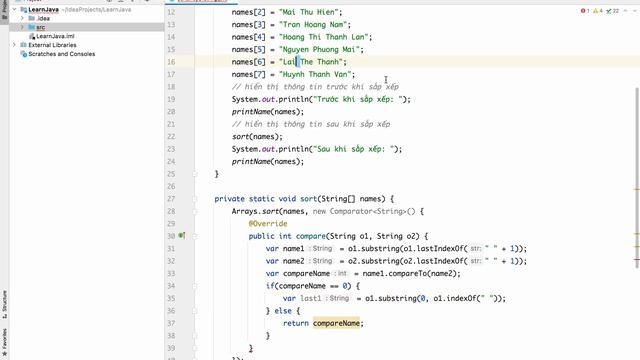
Task: Click the "Lai The Thanh" string
Action: [311, 62]
